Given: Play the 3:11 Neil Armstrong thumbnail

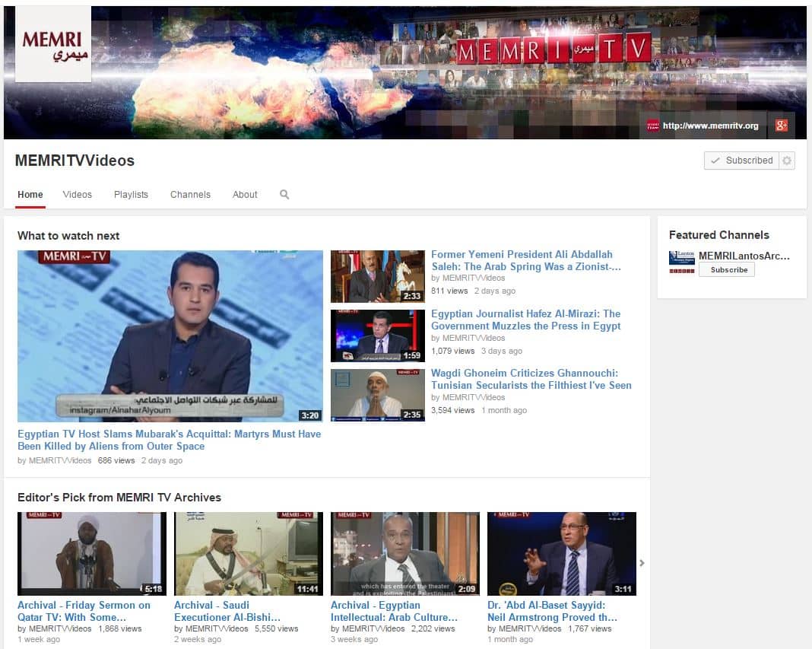Looking at the screenshot, I should 562,554.
